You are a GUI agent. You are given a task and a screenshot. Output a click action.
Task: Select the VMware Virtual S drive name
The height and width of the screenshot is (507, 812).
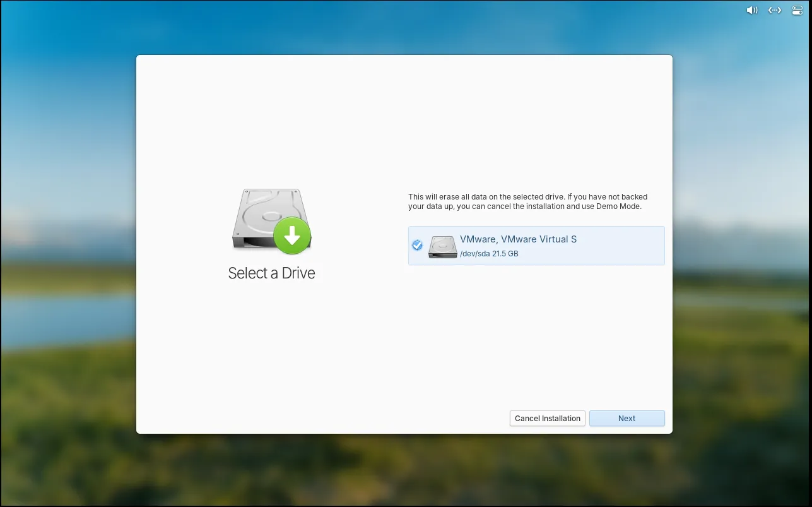tap(518, 239)
